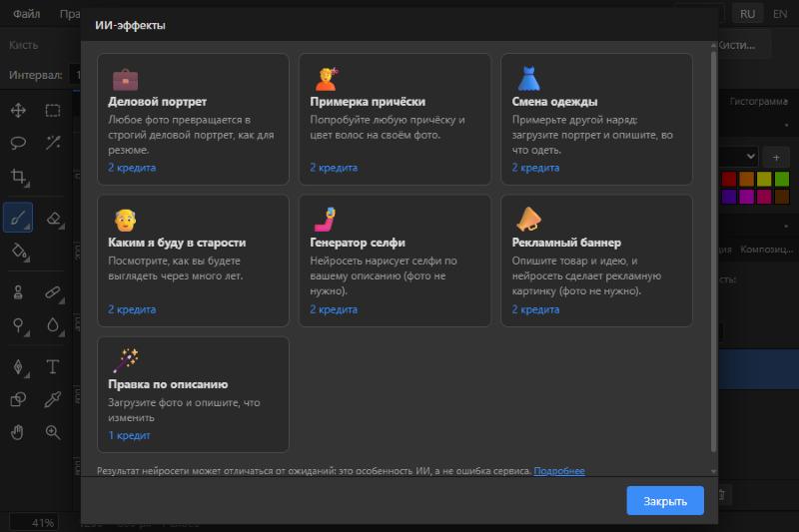Click the 2 кредита text under Генератор селфи

334,309
